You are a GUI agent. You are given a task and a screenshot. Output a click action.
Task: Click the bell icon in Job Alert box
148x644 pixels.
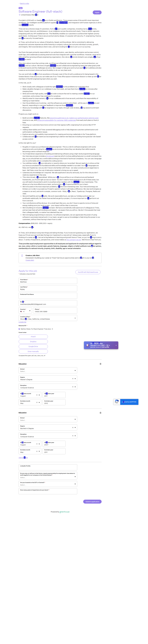point(22,256)
